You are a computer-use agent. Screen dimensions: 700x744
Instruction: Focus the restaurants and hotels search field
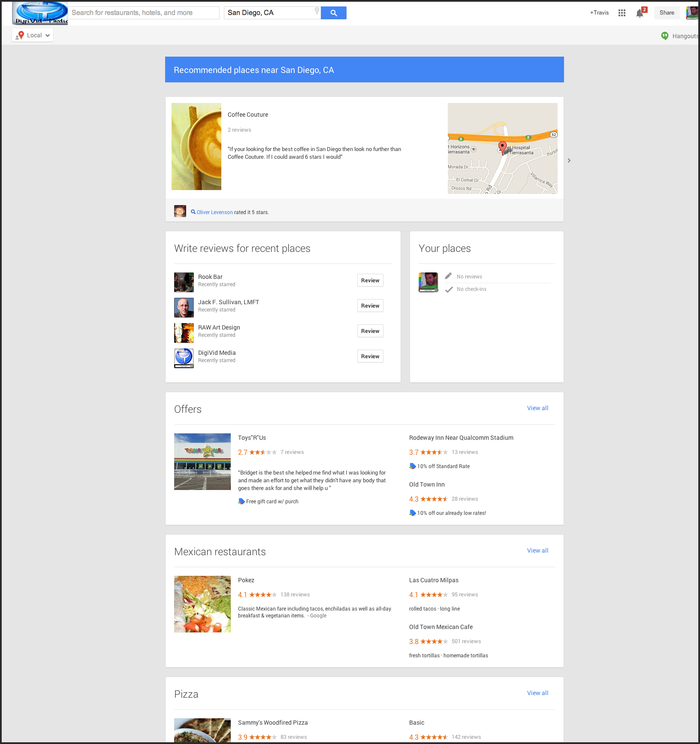pos(144,13)
